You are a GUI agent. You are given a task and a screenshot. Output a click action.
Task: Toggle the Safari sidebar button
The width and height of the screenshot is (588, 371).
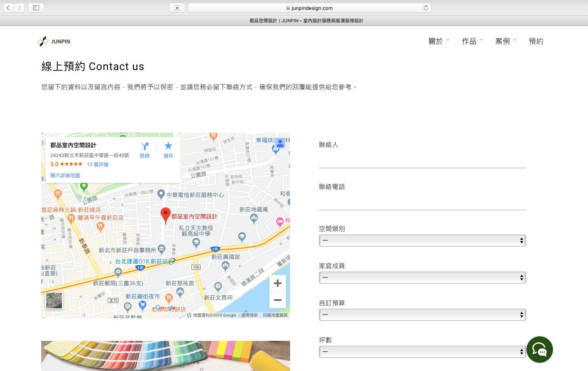point(36,8)
